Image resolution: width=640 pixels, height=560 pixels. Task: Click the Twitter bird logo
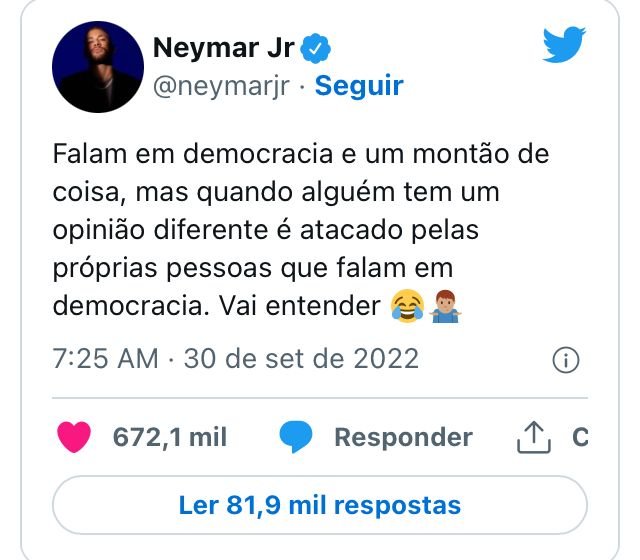click(564, 44)
